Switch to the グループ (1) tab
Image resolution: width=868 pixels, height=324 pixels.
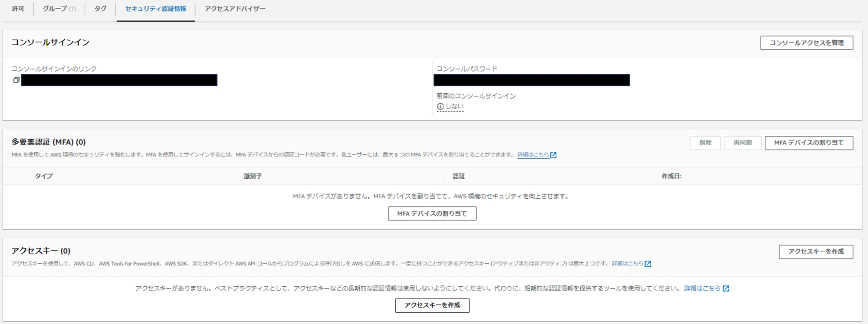[x=59, y=9]
